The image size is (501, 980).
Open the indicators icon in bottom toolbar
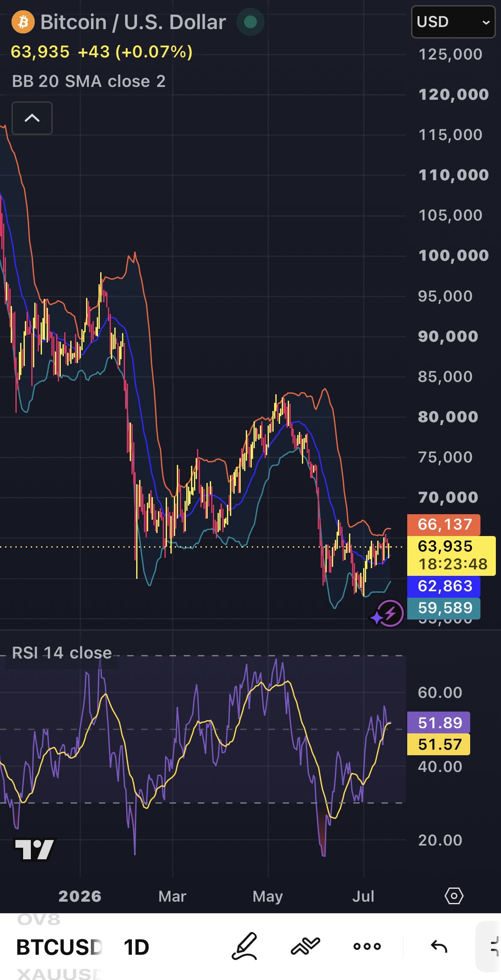305,946
